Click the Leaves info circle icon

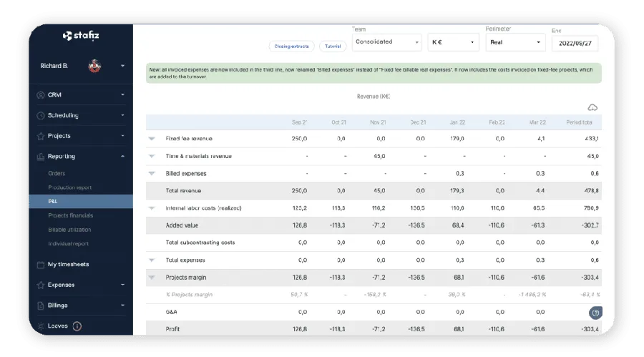click(x=77, y=326)
